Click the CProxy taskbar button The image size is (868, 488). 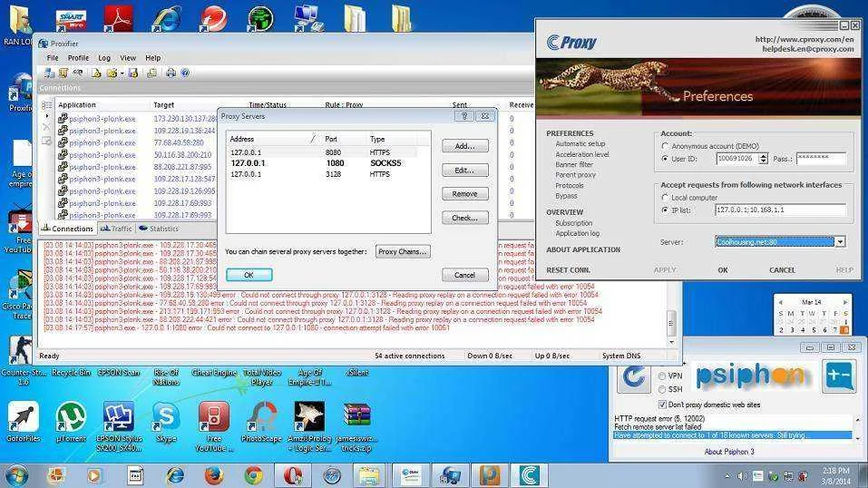tap(529, 475)
